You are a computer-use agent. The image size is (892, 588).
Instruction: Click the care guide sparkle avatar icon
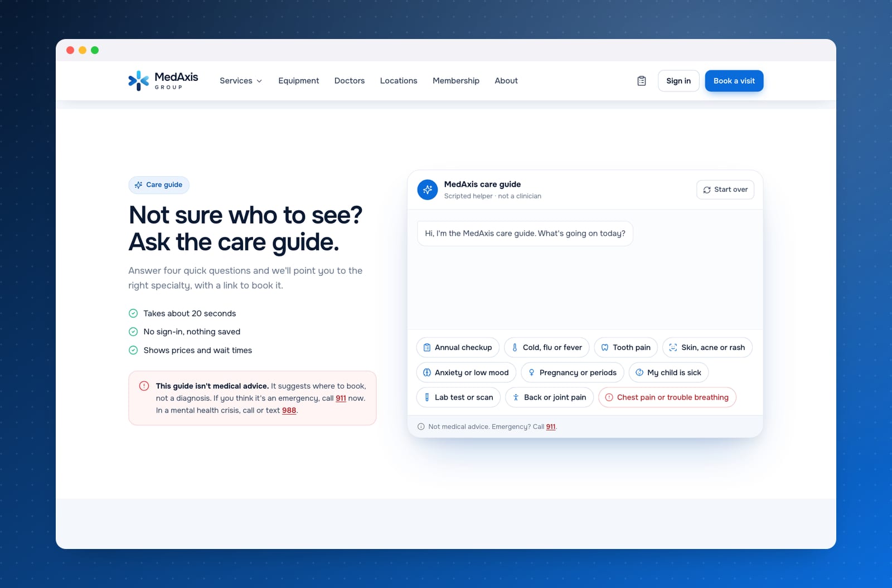coord(428,189)
